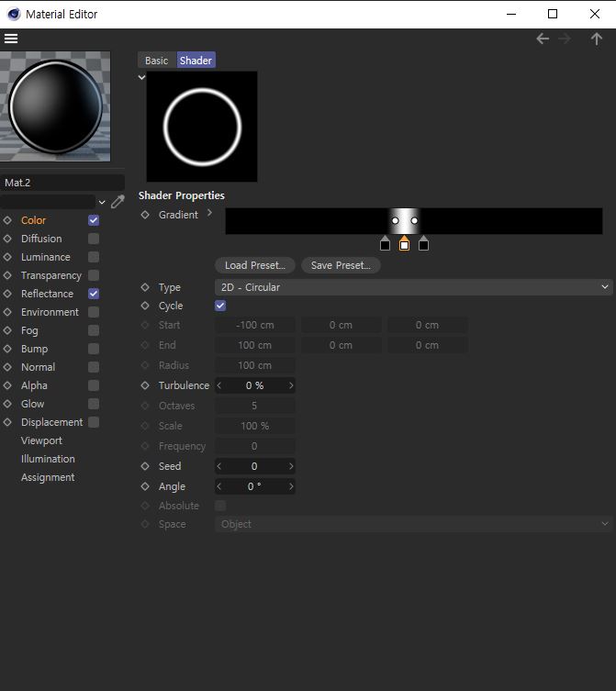
Task: Switch to the Basic tab
Action: point(157,61)
